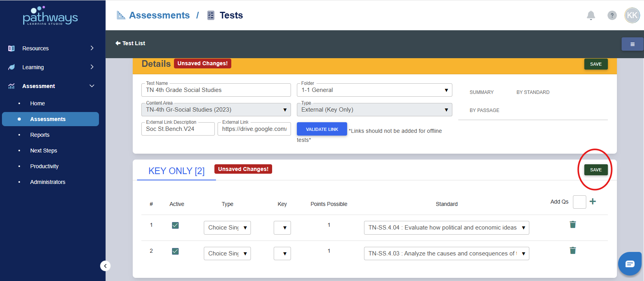The width and height of the screenshot is (644, 281).
Task: Open Next Steps in the sidebar
Action: click(44, 151)
